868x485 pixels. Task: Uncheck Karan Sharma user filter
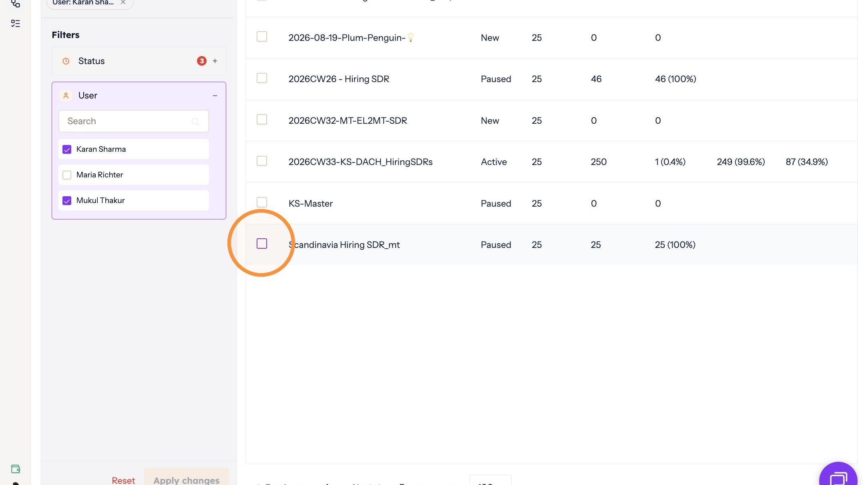pyautogui.click(x=67, y=149)
